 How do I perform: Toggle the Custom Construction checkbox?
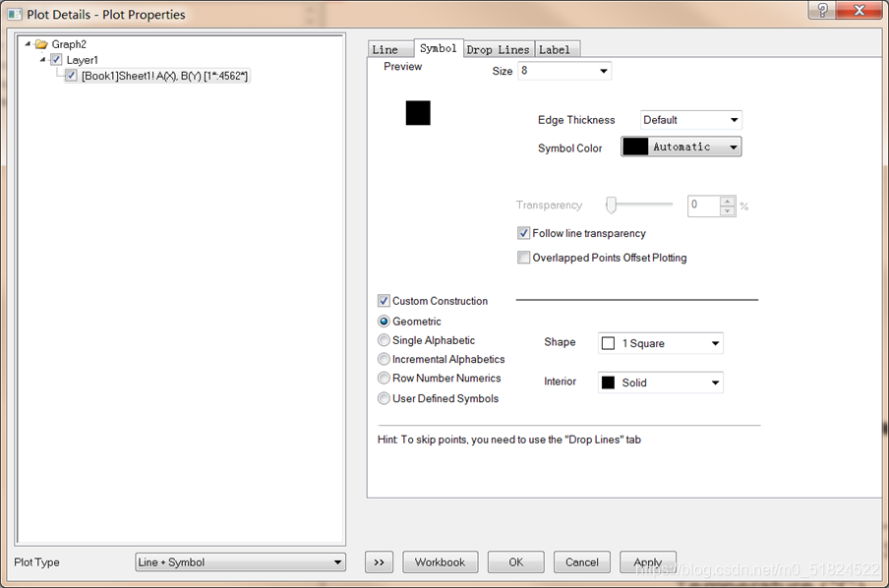point(384,301)
